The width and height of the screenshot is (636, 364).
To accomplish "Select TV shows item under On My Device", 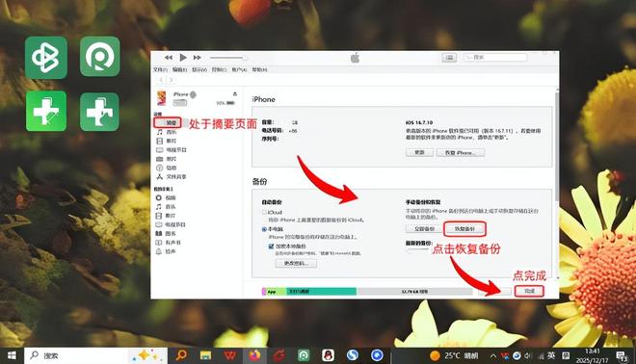I will pos(171,224).
